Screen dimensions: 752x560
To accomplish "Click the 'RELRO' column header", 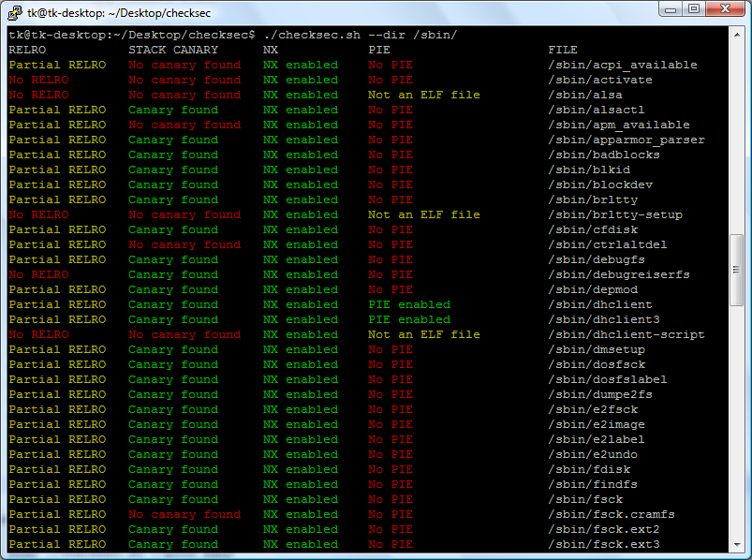I will (27, 50).
